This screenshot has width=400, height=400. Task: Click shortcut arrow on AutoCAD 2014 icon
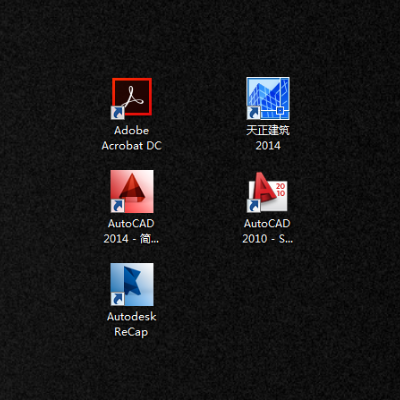(x=118, y=206)
